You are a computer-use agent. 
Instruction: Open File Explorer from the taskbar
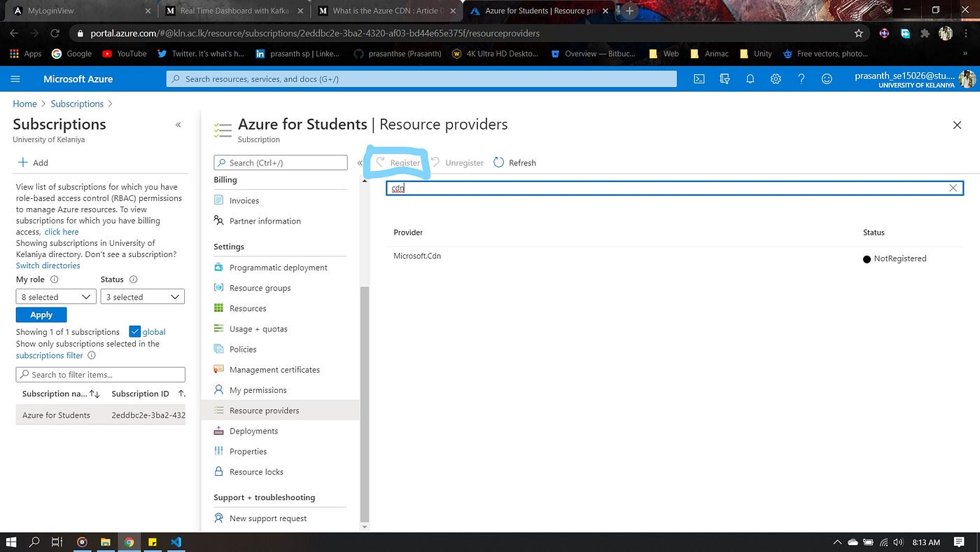(106, 542)
